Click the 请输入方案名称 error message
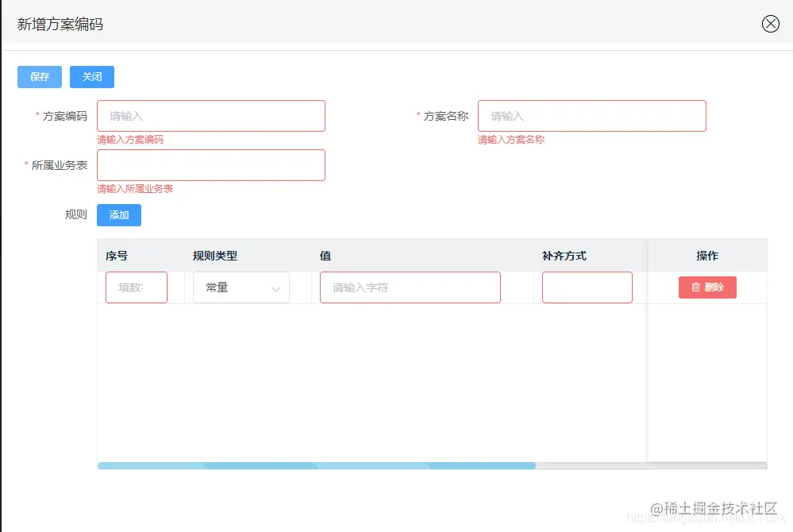This screenshot has height=532, width=793. click(511, 140)
